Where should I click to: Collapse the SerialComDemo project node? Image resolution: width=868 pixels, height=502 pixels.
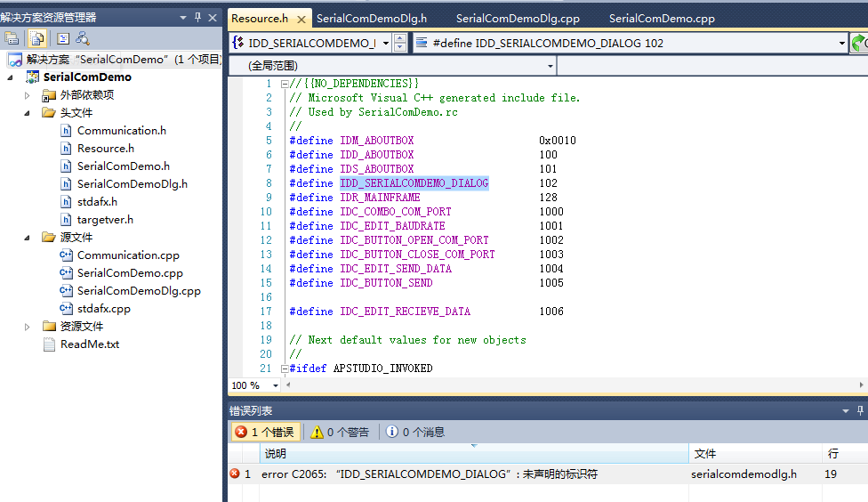pyautogui.click(x=10, y=77)
